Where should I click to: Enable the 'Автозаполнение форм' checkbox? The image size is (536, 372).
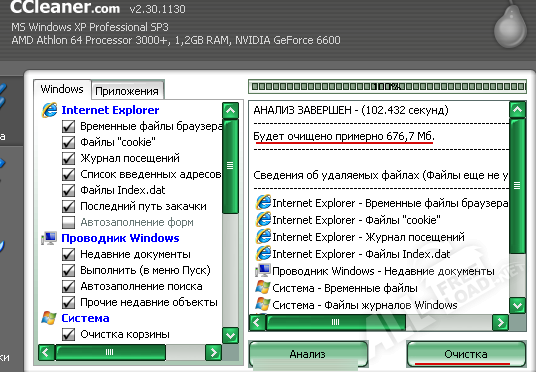[x=68, y=223]
